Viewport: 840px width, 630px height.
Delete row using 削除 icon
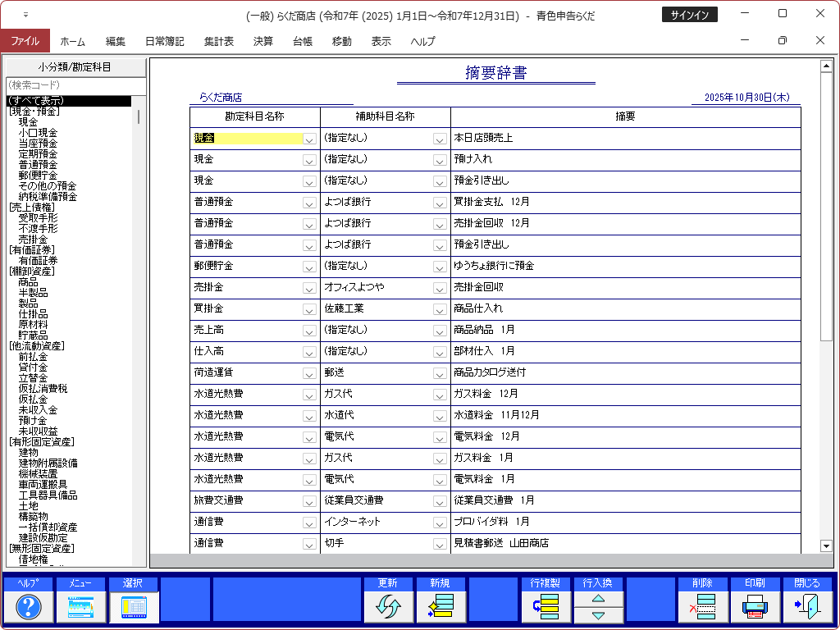tap(703, 606)
